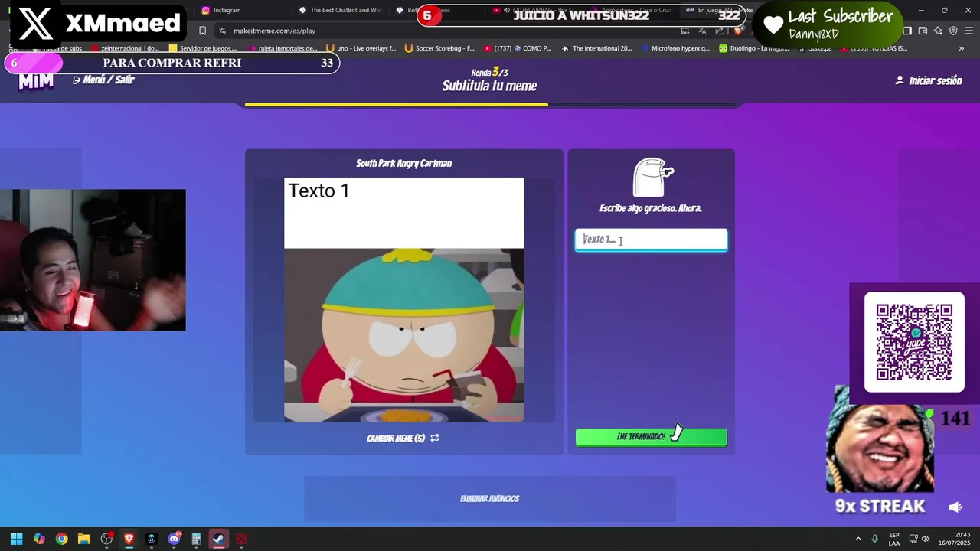The height and width of the screenshot is (551, 980).
Task: Click the round progress bar timer
Action: click(x=490, y=105)
